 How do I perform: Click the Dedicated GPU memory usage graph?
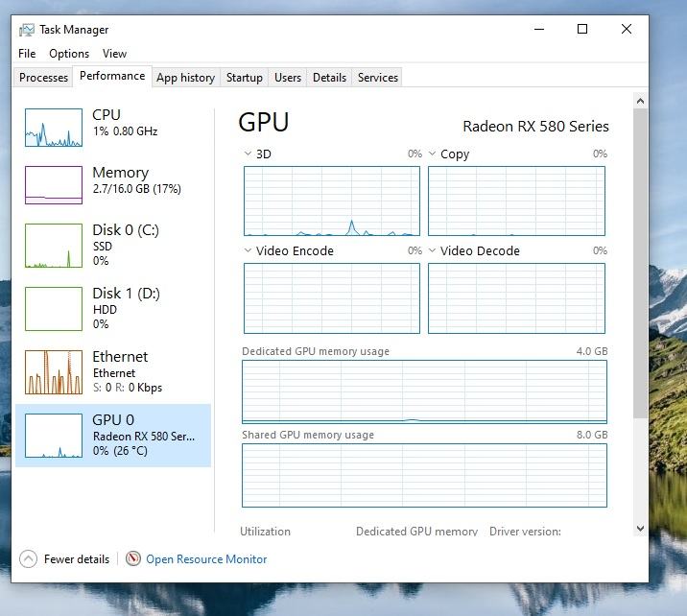click(424, 391)
